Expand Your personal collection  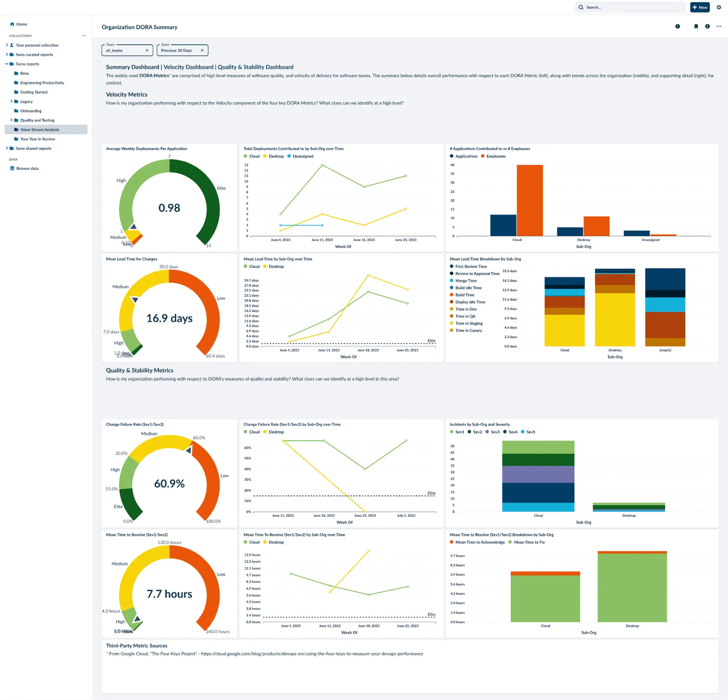point(7,45)
